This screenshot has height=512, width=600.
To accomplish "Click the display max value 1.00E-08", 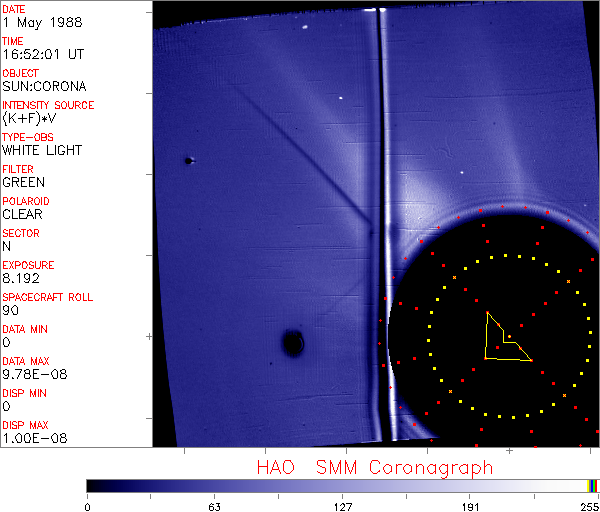I will [x=30, y=439].
